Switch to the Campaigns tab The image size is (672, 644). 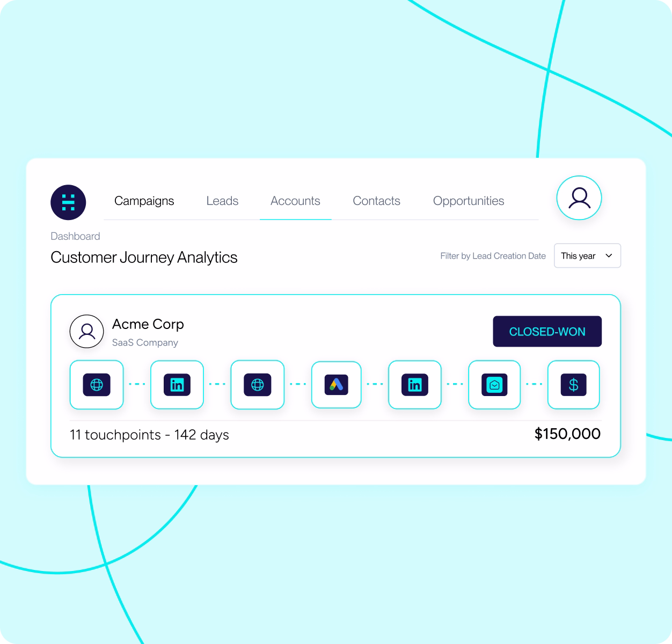click(x=144, y=201)
